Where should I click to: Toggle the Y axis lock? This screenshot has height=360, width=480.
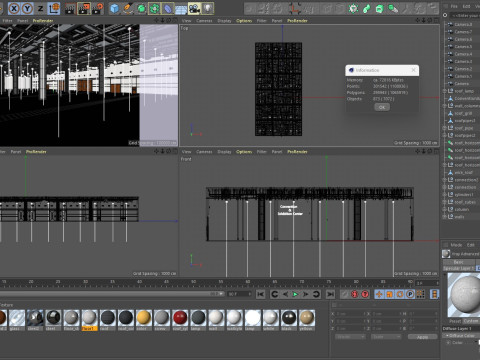[27, 8]
